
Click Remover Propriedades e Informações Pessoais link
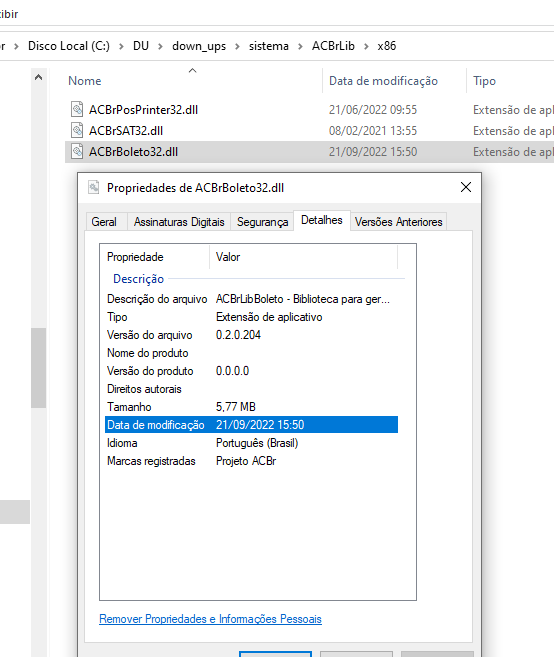pos(210,619)
